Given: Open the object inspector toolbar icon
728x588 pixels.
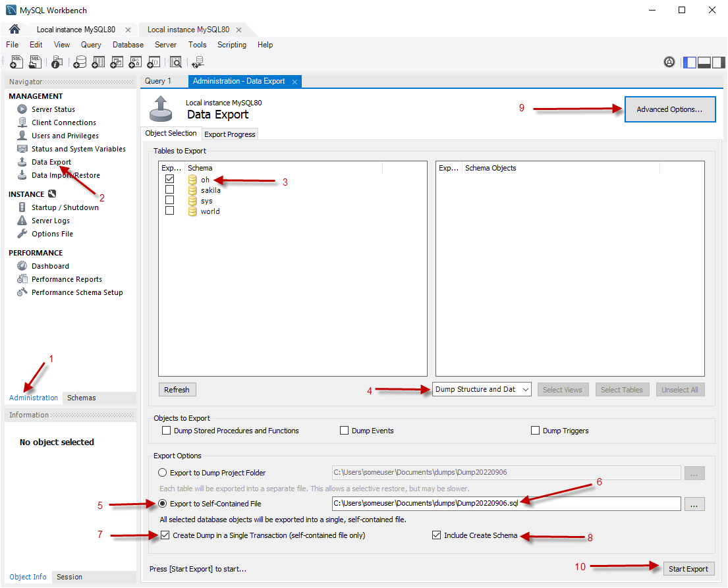Looking at the screenshot, I should [57, 62].
